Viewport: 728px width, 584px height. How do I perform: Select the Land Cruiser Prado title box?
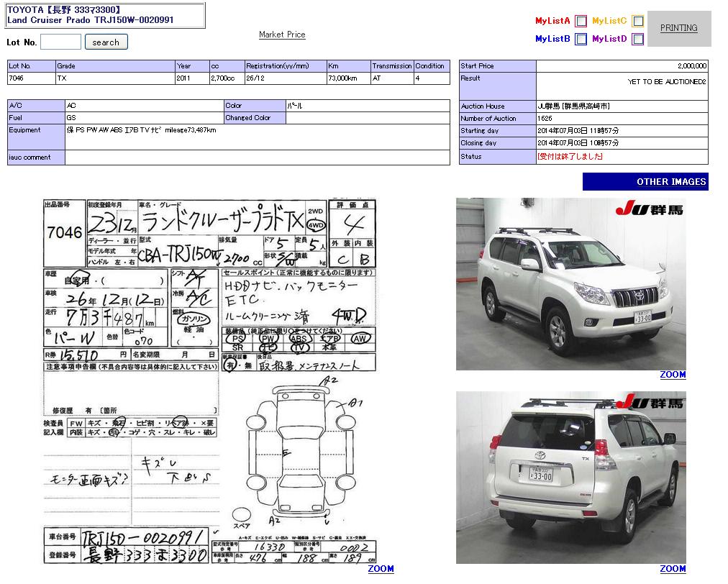tap(105, 15)
